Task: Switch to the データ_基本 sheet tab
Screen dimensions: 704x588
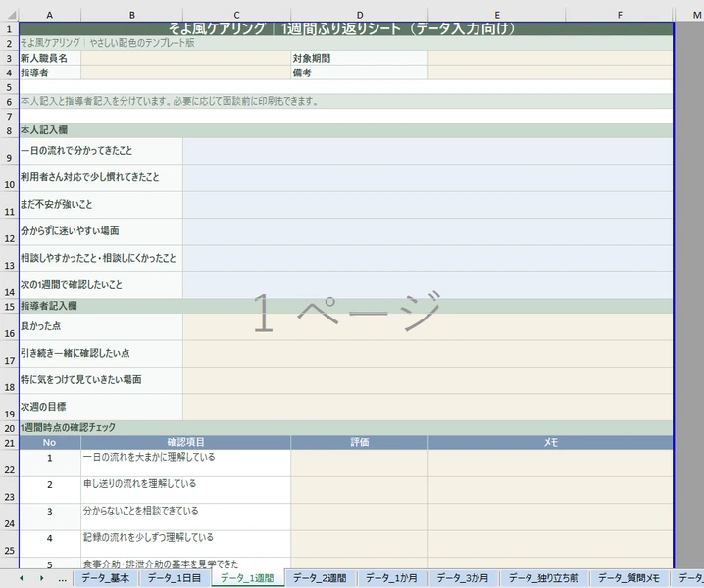Action: (x=106, y=579)
